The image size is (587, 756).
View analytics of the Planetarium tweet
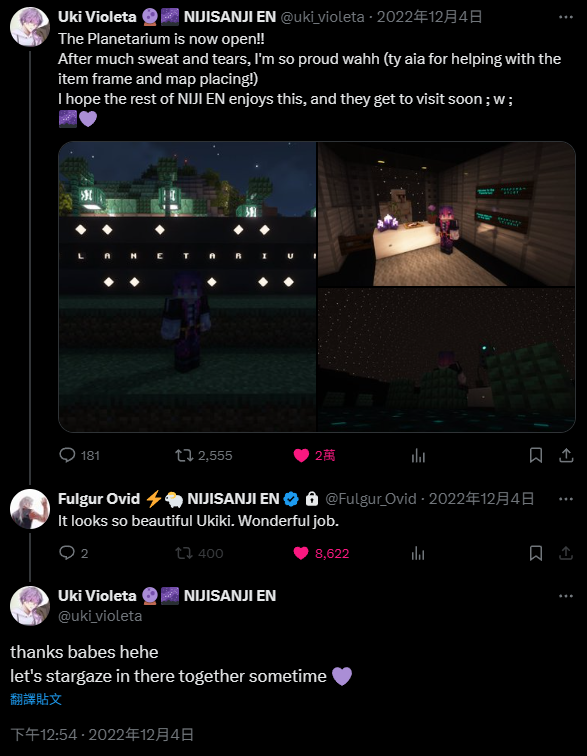point(418,455)
